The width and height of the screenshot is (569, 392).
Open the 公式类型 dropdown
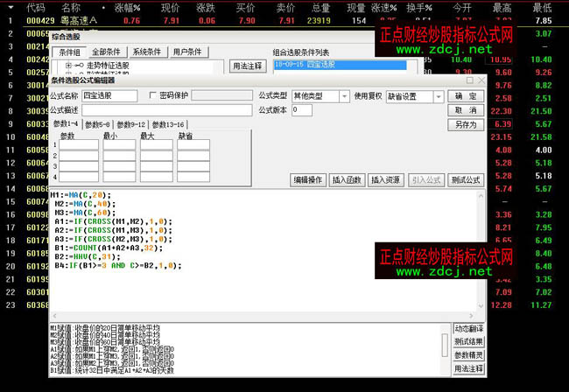tap(342, 95)
